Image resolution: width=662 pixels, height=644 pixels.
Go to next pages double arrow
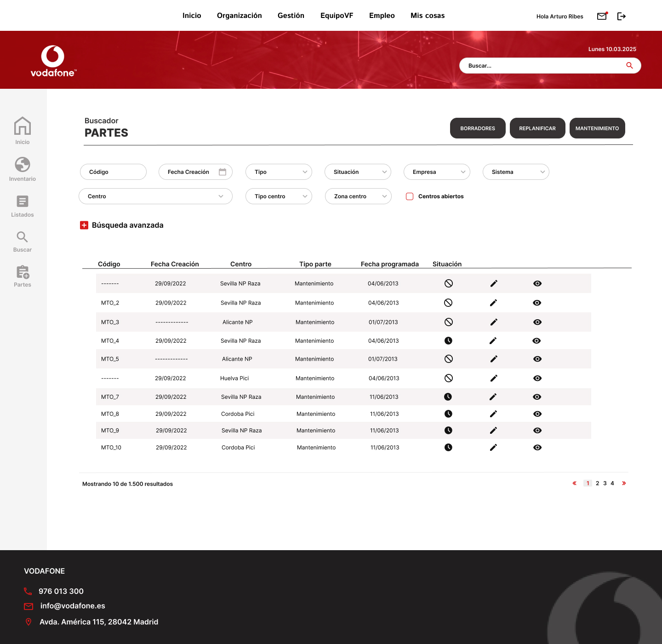624,483
